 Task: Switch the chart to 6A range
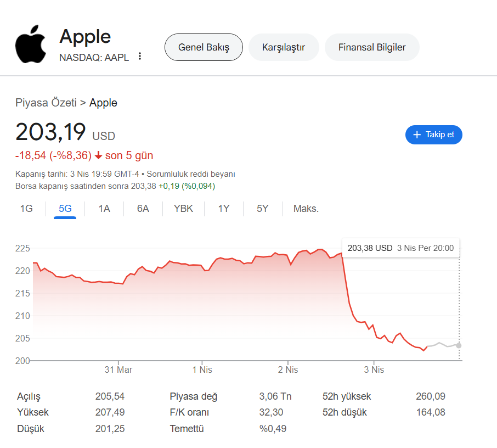click(143, 209)
